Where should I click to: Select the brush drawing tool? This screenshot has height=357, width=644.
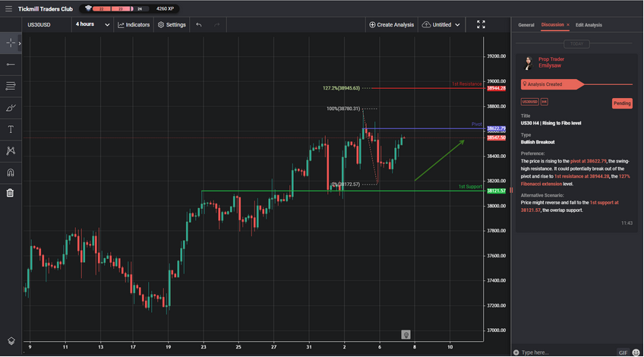[x=11, y=108]
